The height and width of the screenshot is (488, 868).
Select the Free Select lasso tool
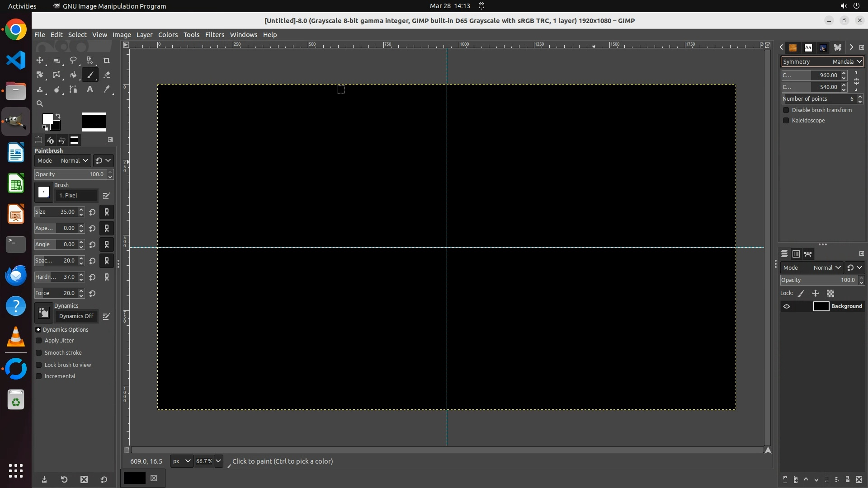tap(73, 60)
